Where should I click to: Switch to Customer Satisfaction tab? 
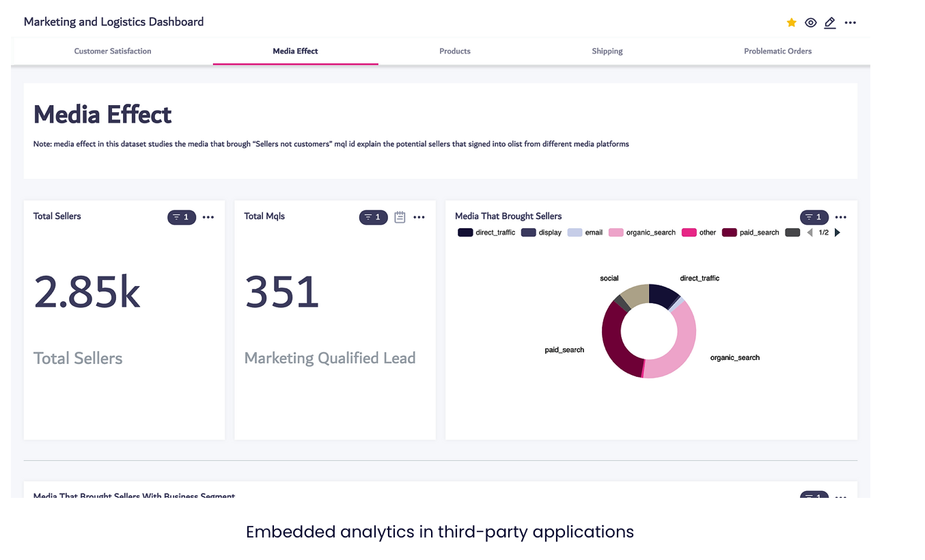(113, 51)
